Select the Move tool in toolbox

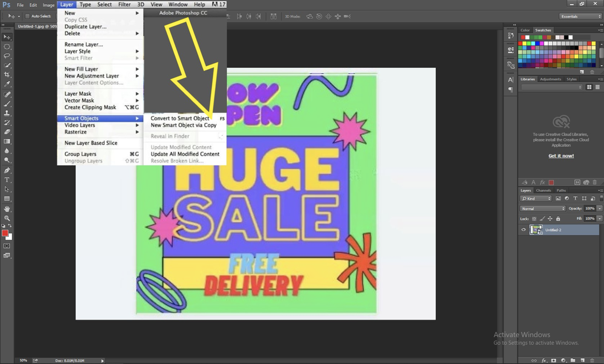[7, 37]
